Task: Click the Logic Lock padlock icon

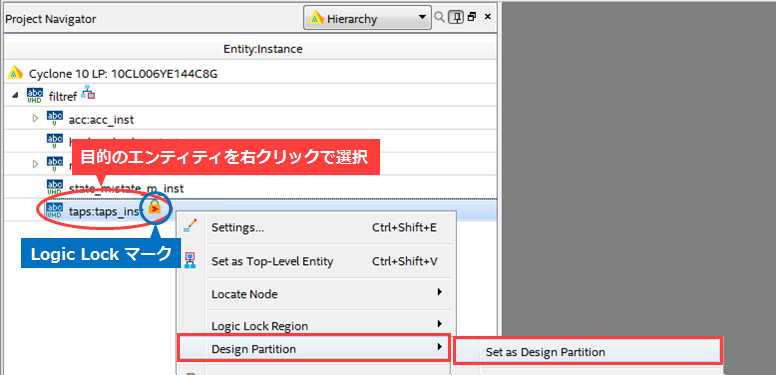Action: [155, 207]
